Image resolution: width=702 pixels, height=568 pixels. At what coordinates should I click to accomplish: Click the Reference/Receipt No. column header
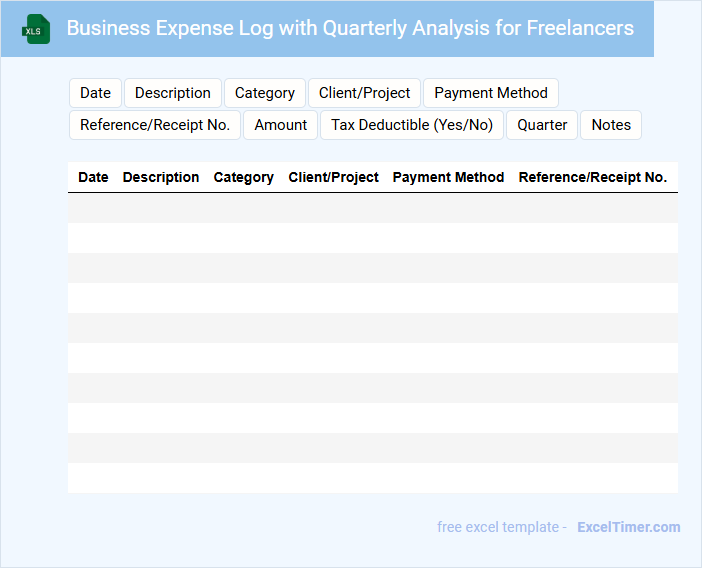[x=593, y=177]
